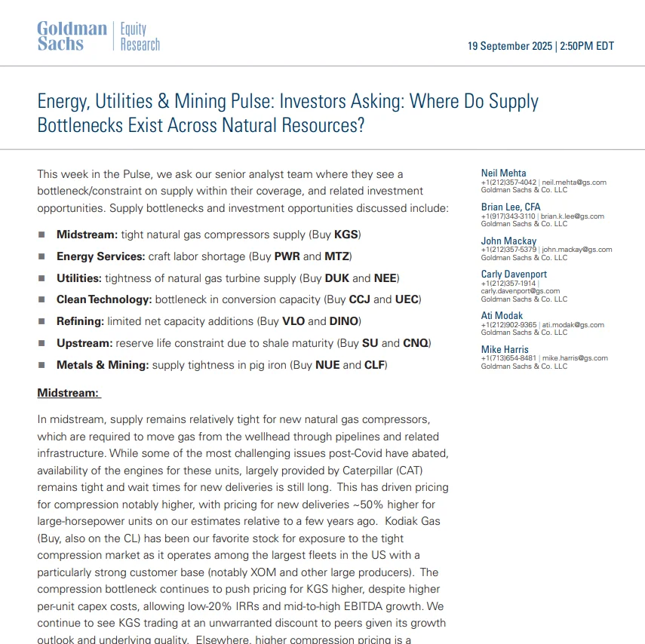The width and height of the screenshot is (645, 644).
Task: Click email john.mackay@gs.com
Action: [x=576, y=249]
